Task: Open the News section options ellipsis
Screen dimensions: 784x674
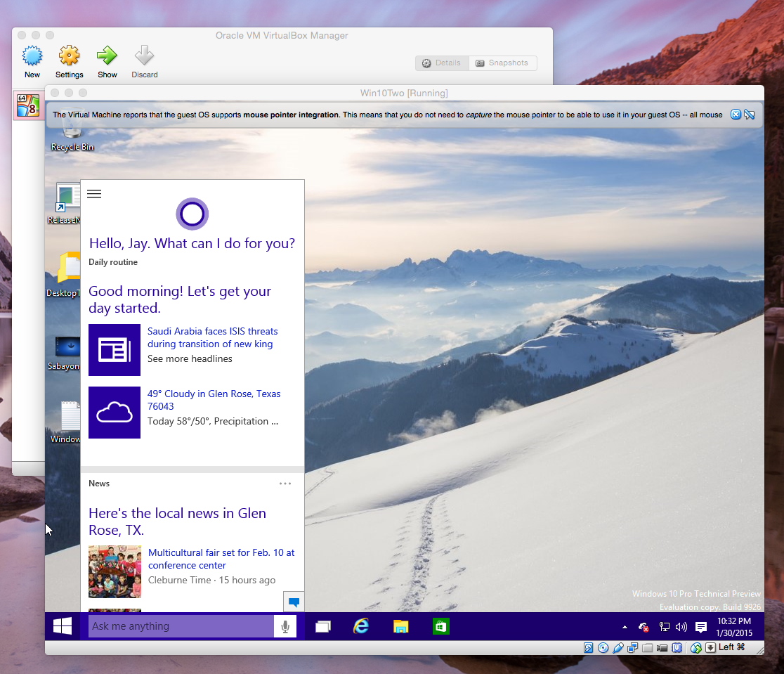Action: point(285,484)
